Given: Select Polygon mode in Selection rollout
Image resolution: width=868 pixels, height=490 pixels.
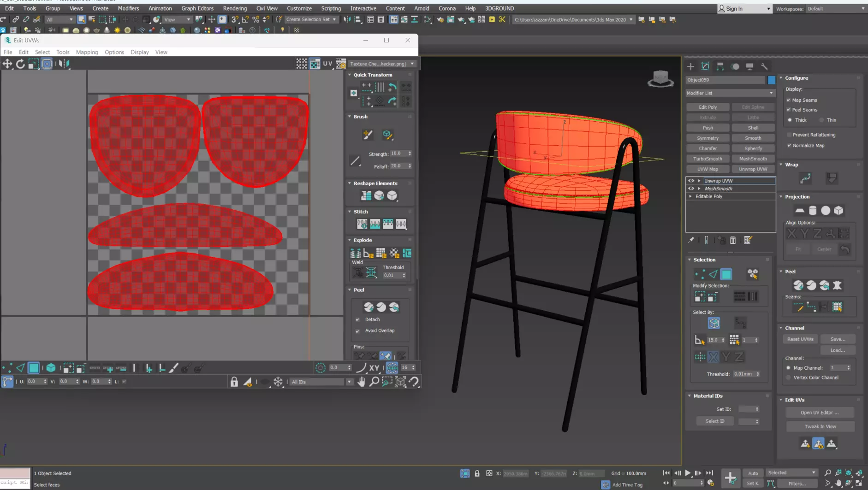Looking at the screenshot, I should 726,275.
